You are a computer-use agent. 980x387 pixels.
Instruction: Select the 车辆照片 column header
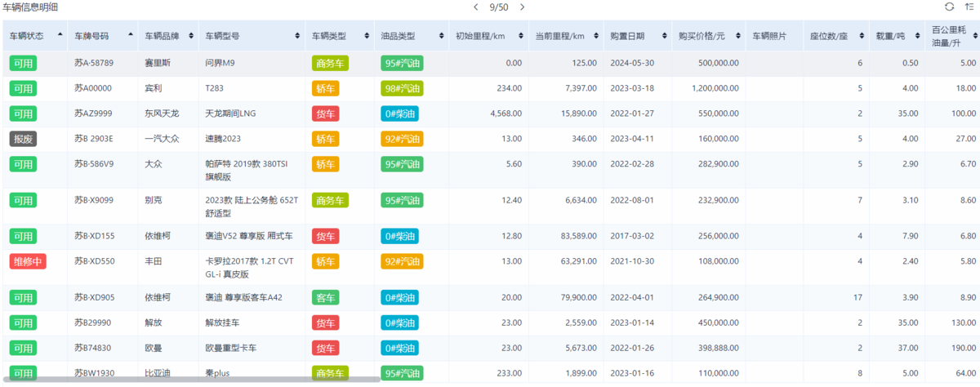tap(769, 36)
